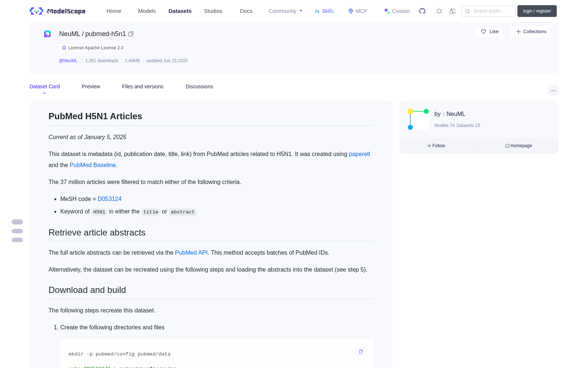Screen dimensions: 588x368
Task: Switch to the Files and versions tab
Action: pos(143,86)
